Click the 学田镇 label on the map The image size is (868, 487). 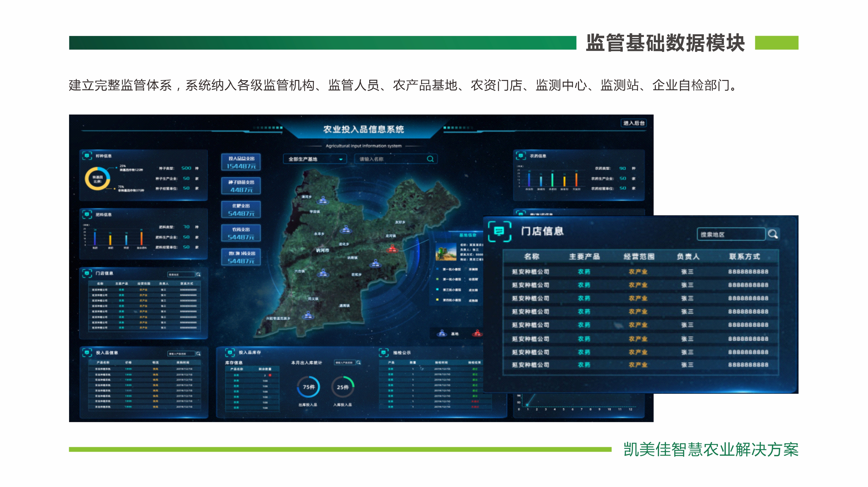(x=315, y=212)
